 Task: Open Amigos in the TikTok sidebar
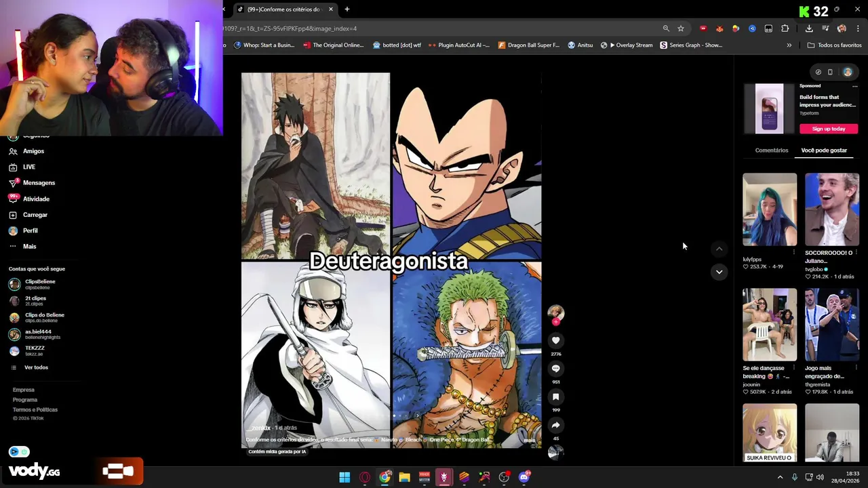(x=27, y=151)
